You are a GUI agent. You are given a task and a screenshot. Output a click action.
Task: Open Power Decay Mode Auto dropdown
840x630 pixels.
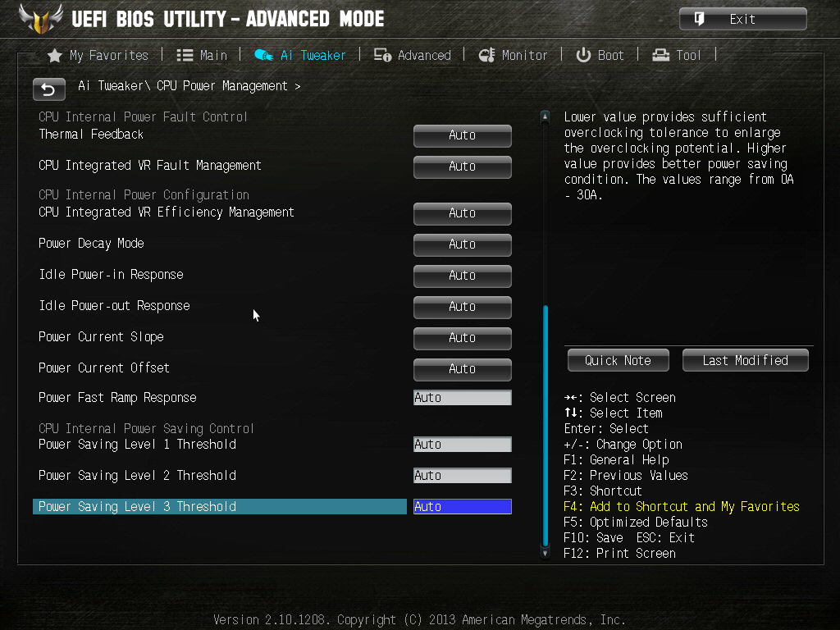point(463,244)
